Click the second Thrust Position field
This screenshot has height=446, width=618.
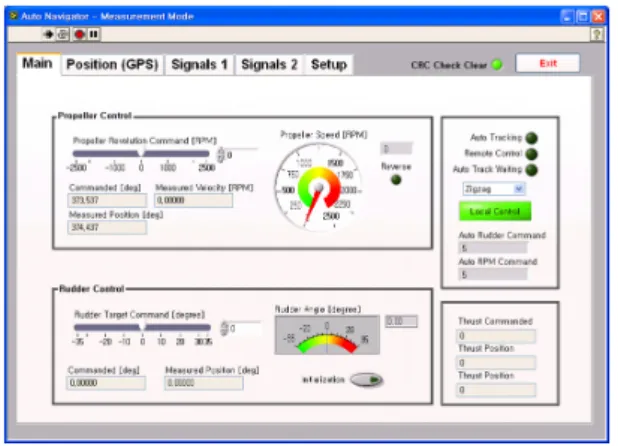(496, 390)
